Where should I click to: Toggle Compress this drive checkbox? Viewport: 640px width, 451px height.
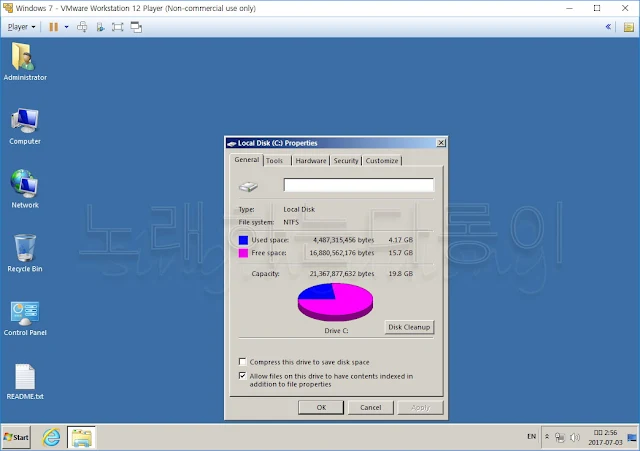pyautogui.click(x=242, y=362)
